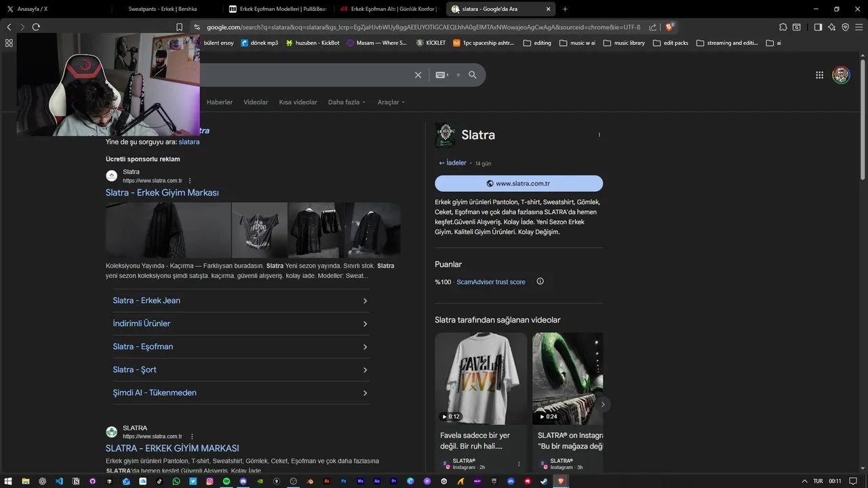Open the SLATRA - ERKEK GİYİM MARKASI organic result

172,449
